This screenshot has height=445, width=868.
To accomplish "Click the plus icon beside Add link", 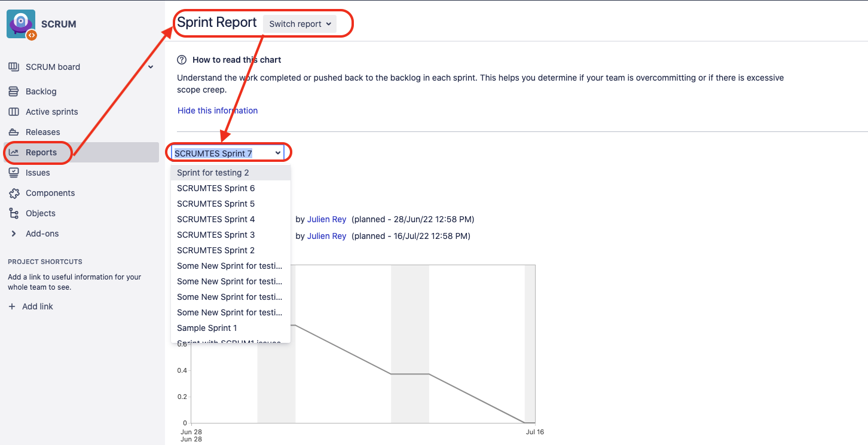I will (x=13, y=306).
